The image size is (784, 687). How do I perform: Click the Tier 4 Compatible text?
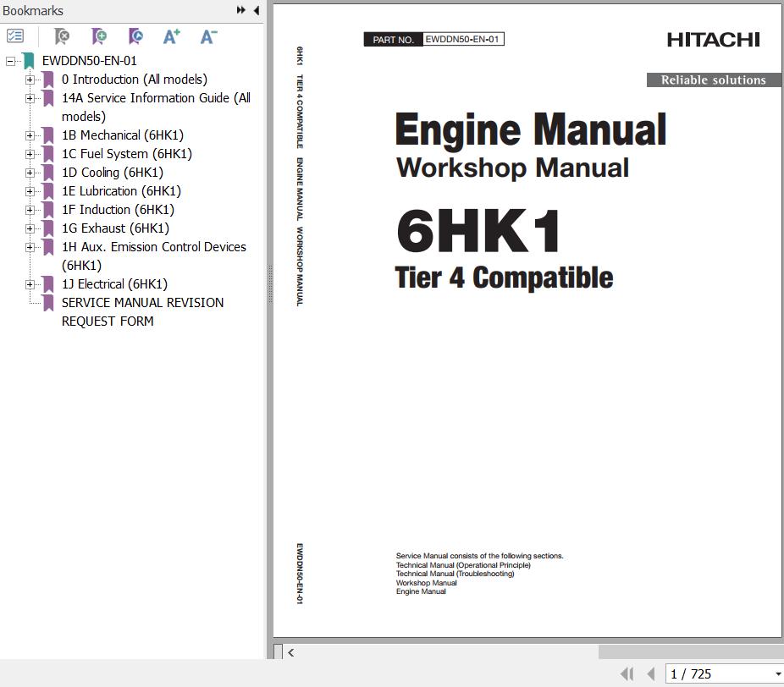[504, 278]
